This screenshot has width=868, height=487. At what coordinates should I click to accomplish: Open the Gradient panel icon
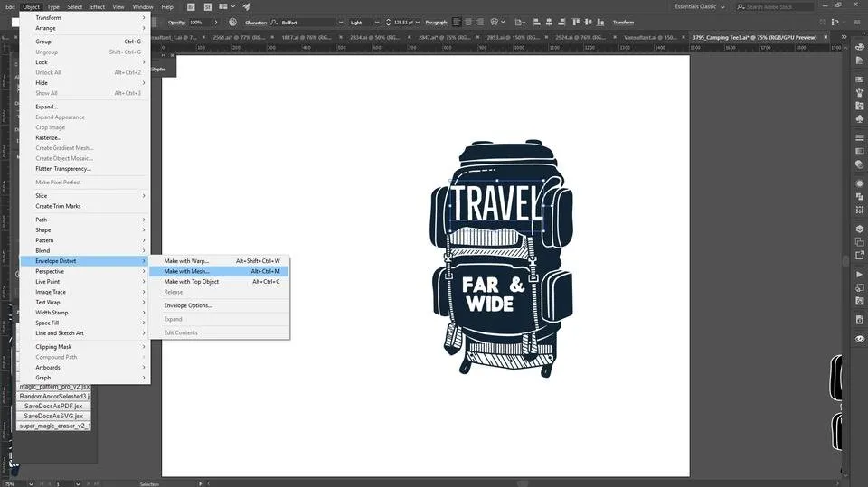(860, 151)
